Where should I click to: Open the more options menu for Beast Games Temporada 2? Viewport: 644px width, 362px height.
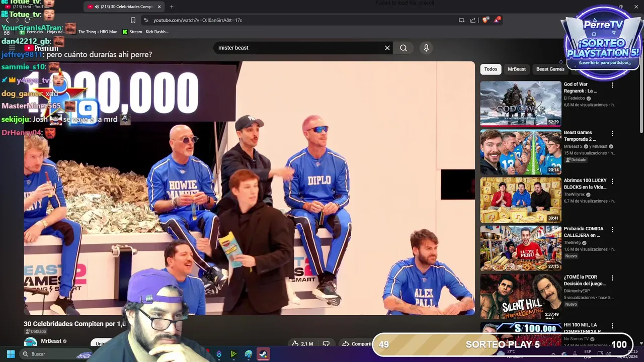tap(612, 134)
